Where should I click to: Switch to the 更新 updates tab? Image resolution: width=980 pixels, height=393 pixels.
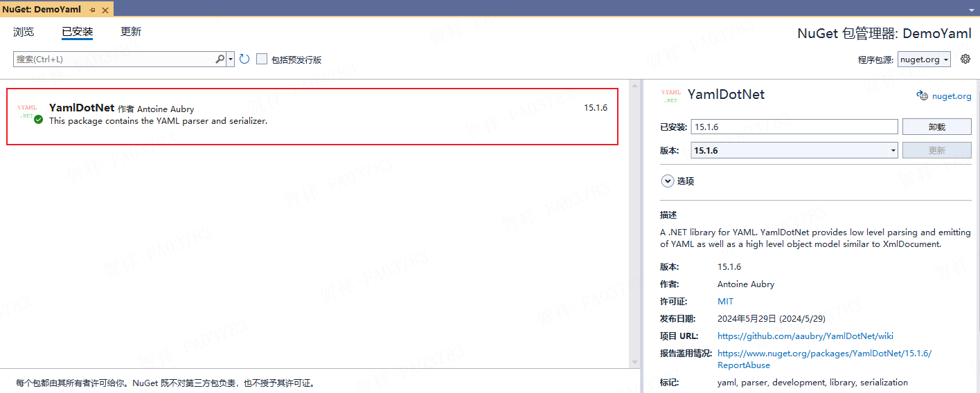(x=131, y=32)
